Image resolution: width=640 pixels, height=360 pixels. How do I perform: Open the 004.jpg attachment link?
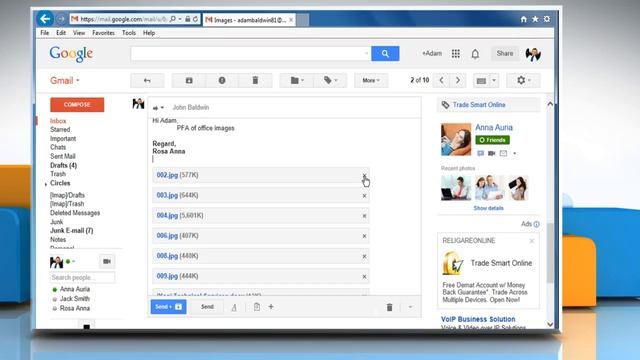(167, 216)
